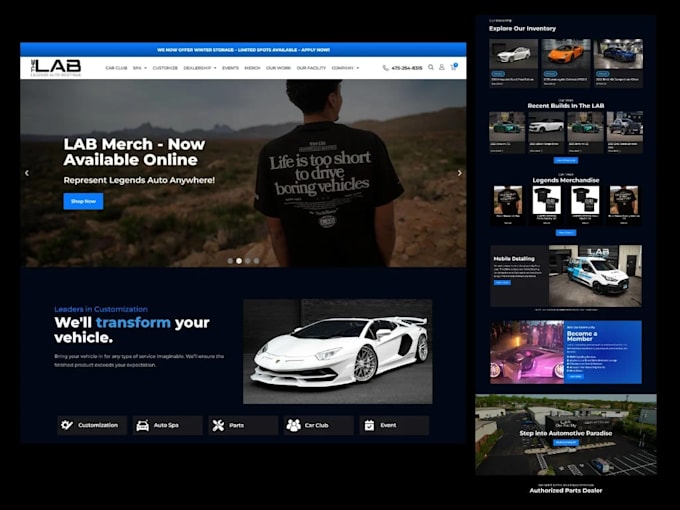Click the winter storage announcement banner
Screen dimensions: 680x510
click(243, 50)
